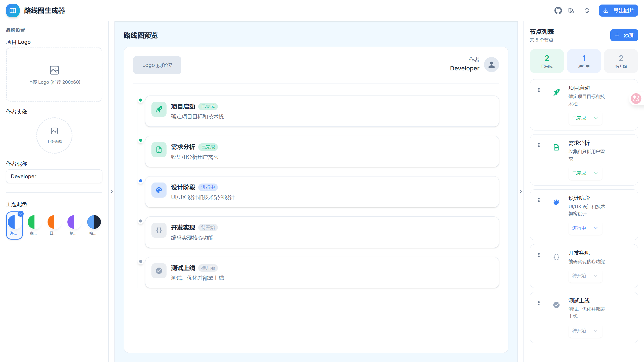
Task: Click the curly braces icon in 开发实现 preview card
Action: pyautogui.click(x=159, y=230)
